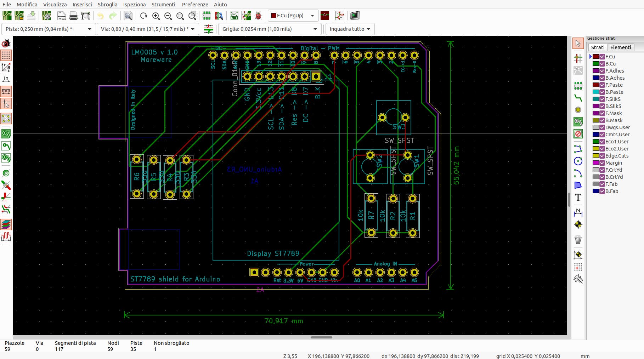Load the netlist with NET icon
The width and height of the screenshot is (644, 359).
(x=234, y=16)
